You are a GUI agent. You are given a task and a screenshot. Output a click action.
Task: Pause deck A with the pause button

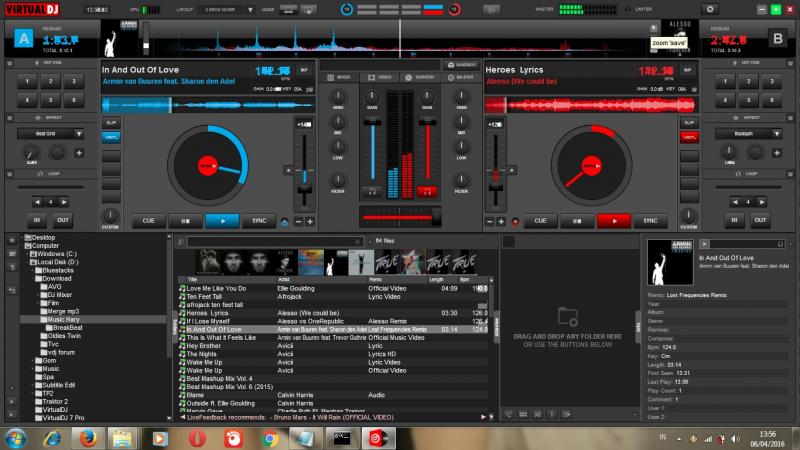tap(185, 221)
